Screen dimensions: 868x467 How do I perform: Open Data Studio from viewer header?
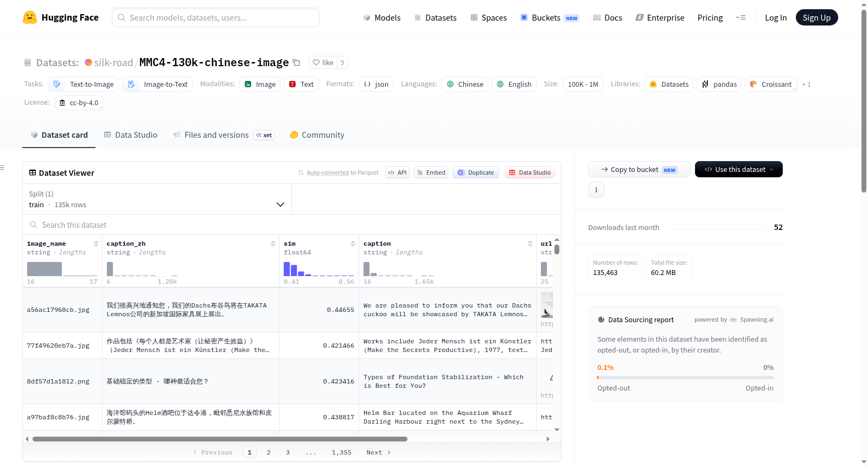[x=529, y=172]
